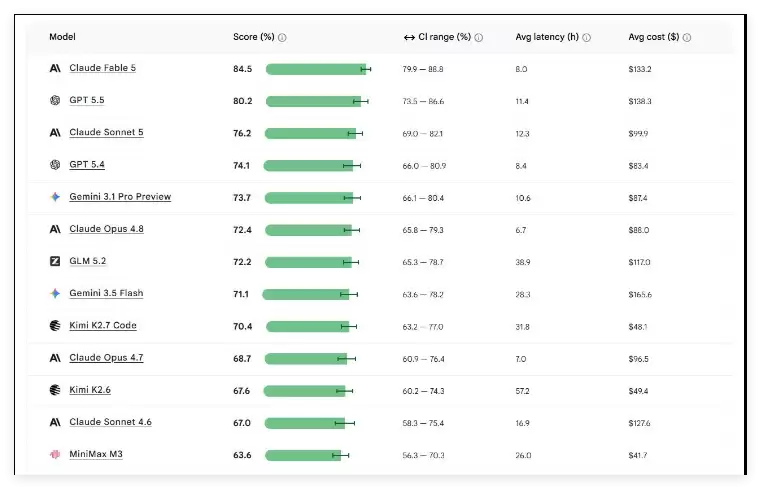The height and width of the screenshot is (489, 761).
Task: Click the pink MiniMax logo
Action: pyautogui.click(x=55, y=455)
